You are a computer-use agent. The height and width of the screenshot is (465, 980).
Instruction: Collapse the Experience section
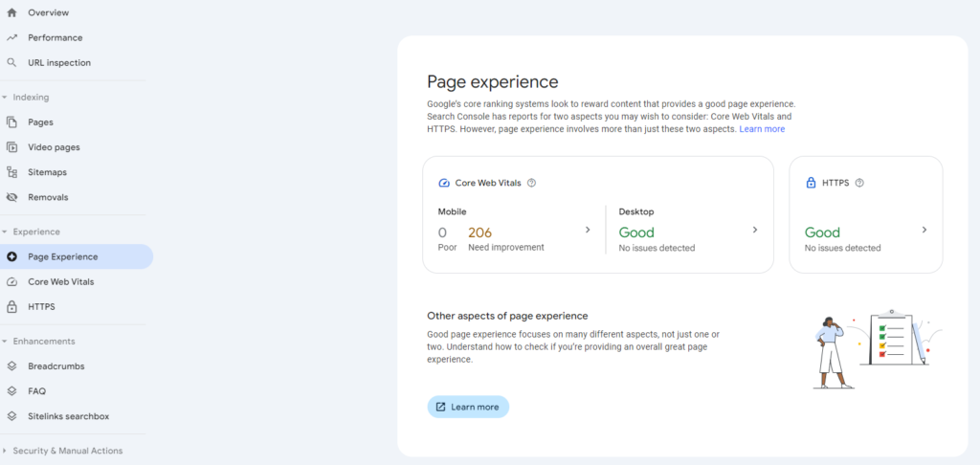pos(5,232)
